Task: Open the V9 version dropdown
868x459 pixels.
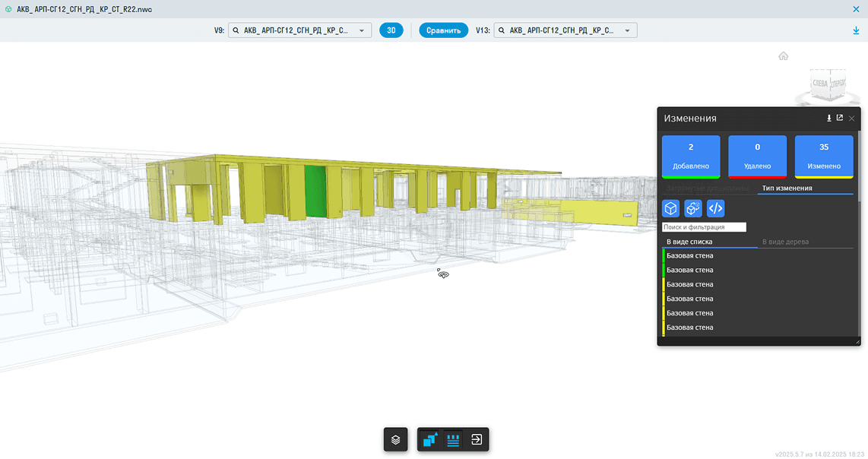Action: [299, 31]
